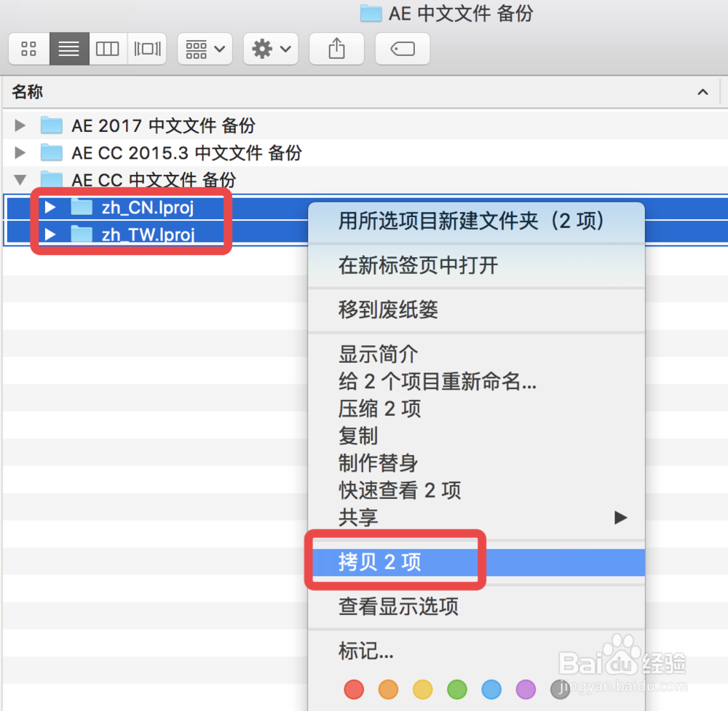Select AE CC 中文文件 备份 row
Image resolution: width=728 pixels, height=711 pixels.
tap(364, 179)
